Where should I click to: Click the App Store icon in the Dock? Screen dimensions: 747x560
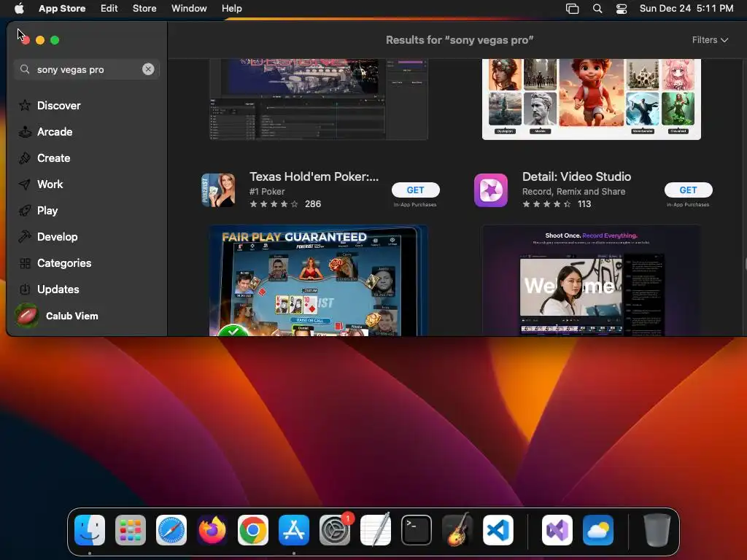coord(294,529)
